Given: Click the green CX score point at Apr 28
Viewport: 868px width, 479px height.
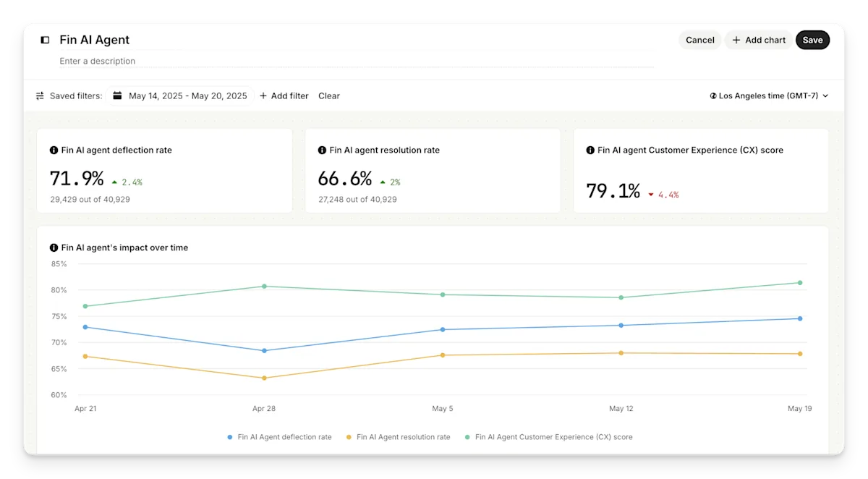Looking at the screenshot, I should 264,286.
